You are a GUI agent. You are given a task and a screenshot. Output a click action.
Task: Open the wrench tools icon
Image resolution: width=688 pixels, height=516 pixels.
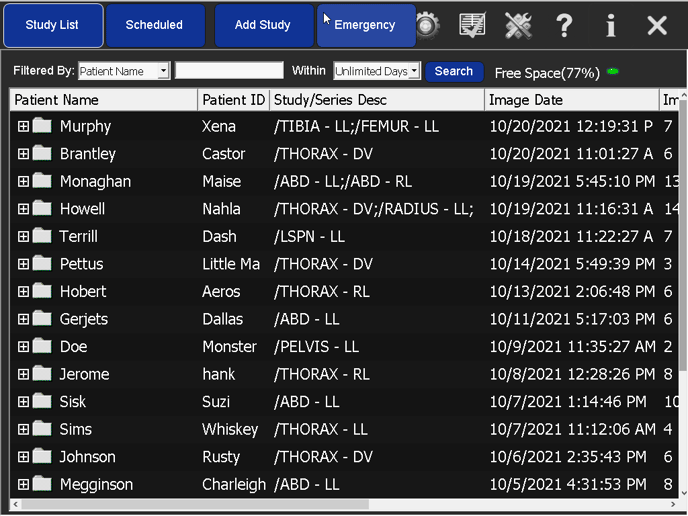click(x=518, y=25)
